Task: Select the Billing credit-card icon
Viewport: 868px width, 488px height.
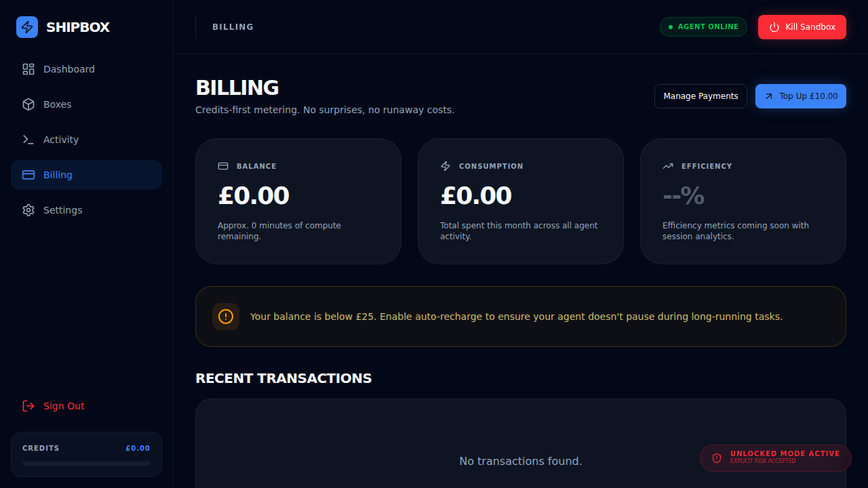Action: point(28,174)
